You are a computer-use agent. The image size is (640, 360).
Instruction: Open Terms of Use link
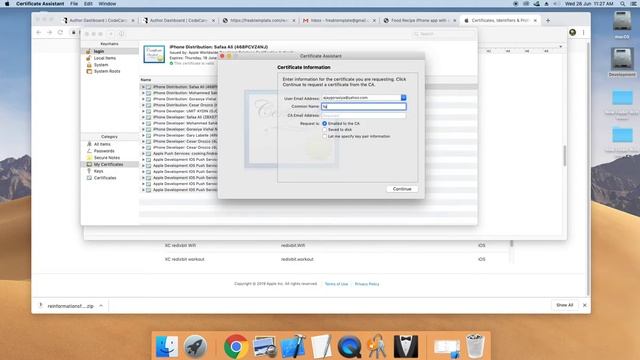pyautogui.click(x=336, y=284)
